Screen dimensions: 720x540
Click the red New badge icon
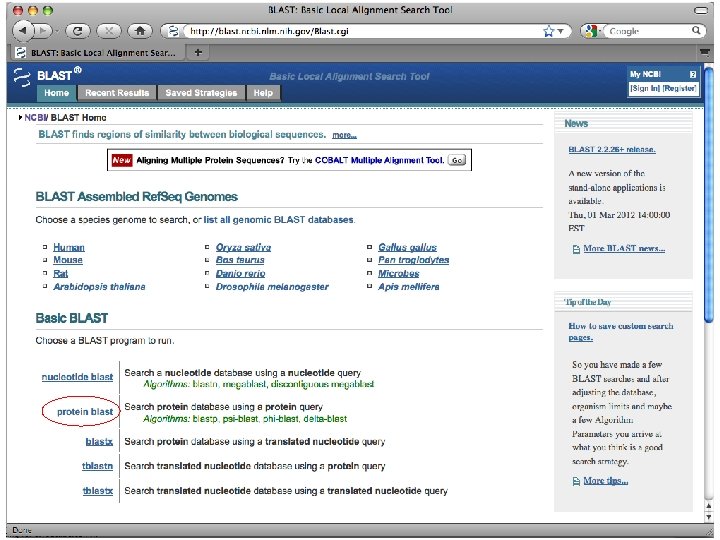click(x=122, y=160)
